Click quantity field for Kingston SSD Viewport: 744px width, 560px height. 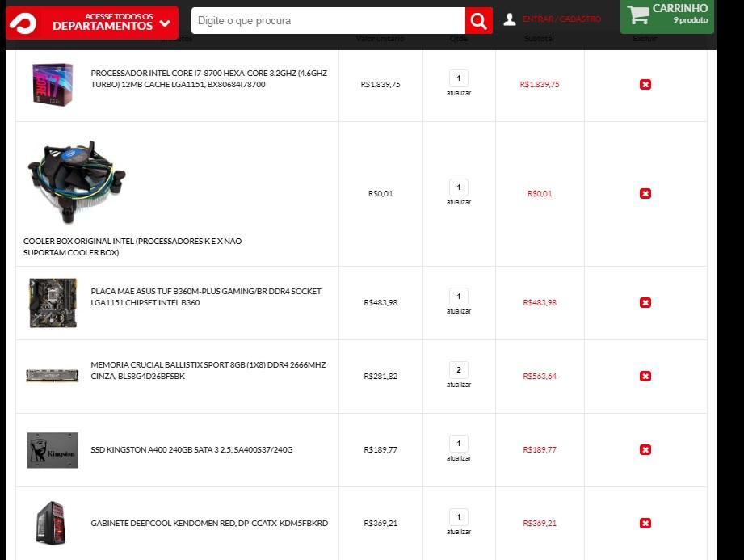pos(459,444)
